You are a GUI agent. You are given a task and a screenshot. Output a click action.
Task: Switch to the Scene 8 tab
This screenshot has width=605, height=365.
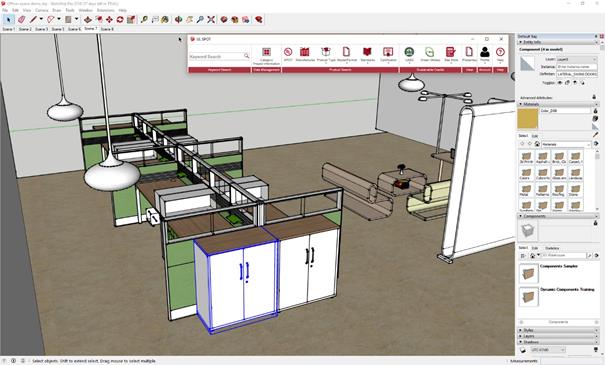107,29
